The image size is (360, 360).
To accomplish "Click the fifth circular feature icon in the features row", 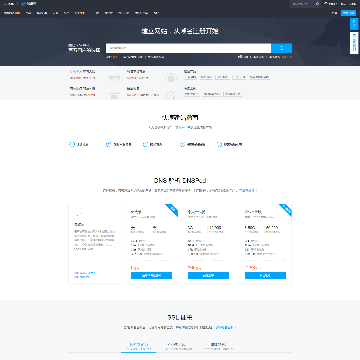I will 219,144.
